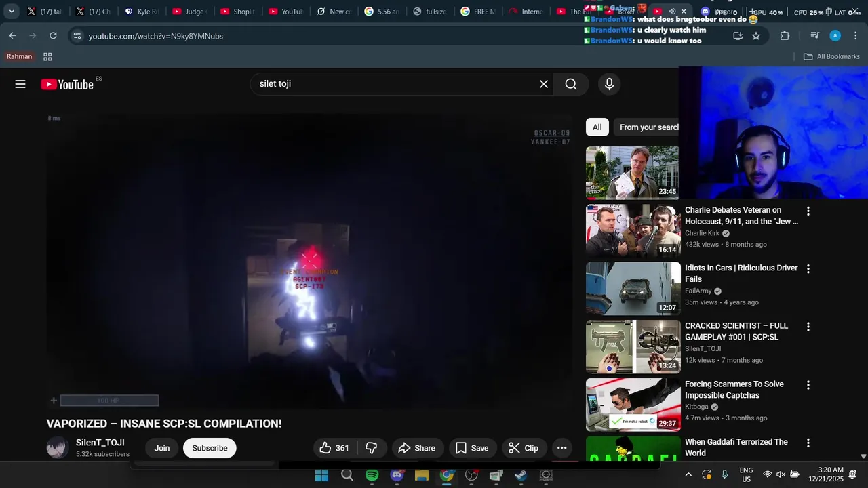View site information icon in address bar
Viewport: 868px width, 488px height.
[x=77, y=36]
